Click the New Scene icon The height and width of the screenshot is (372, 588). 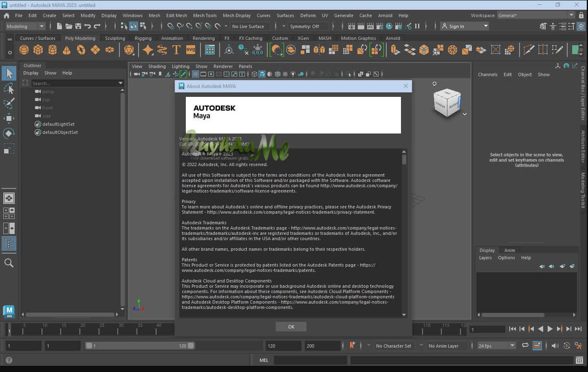59,26
